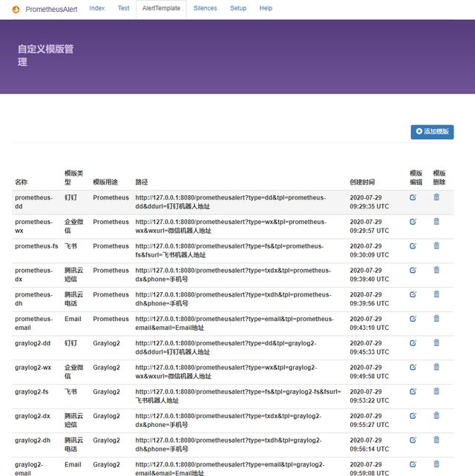Delete the prometheus-wx template

436,222
